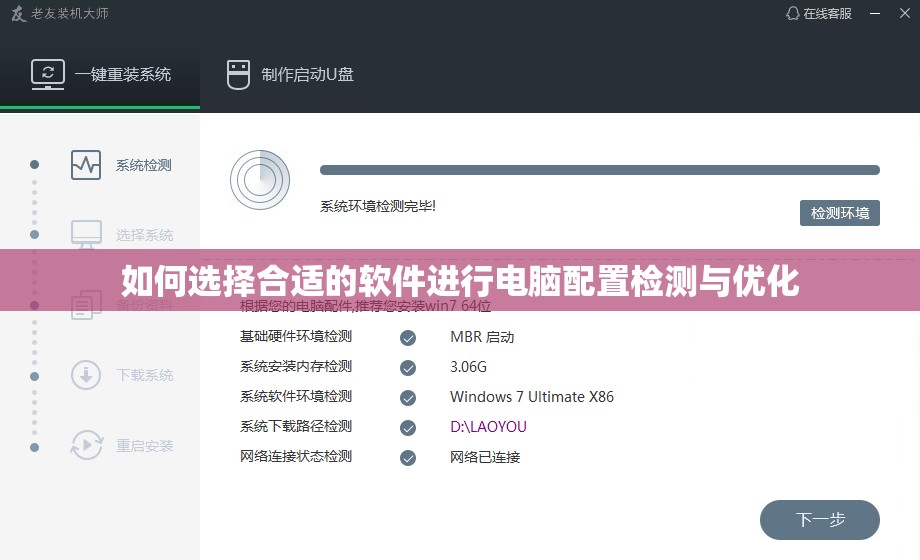Image resolution: width=920 pixels, height=560 pixels.
Task: Click the MBR 启动 value
Action: 482,337
